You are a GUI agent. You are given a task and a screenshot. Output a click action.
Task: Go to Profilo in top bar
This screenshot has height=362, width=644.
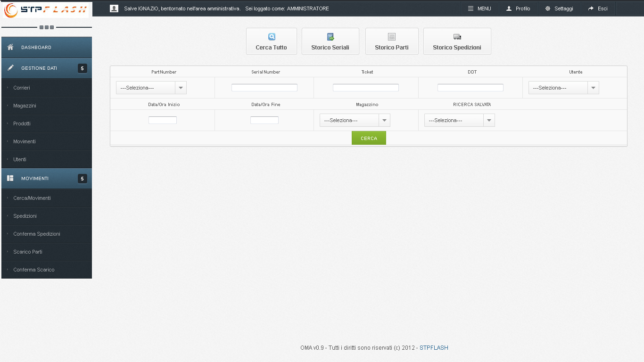[x=518, y=8]
